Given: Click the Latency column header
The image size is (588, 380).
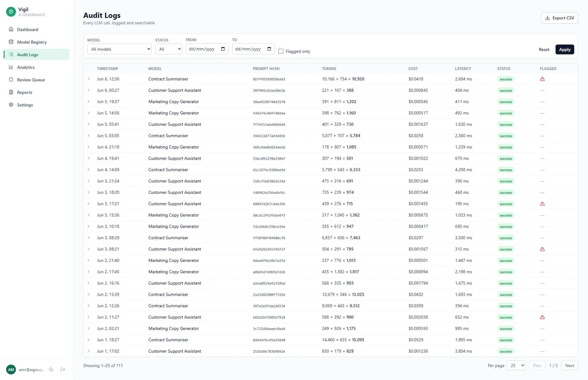Looking at the screenshot, I should [463, 69].
